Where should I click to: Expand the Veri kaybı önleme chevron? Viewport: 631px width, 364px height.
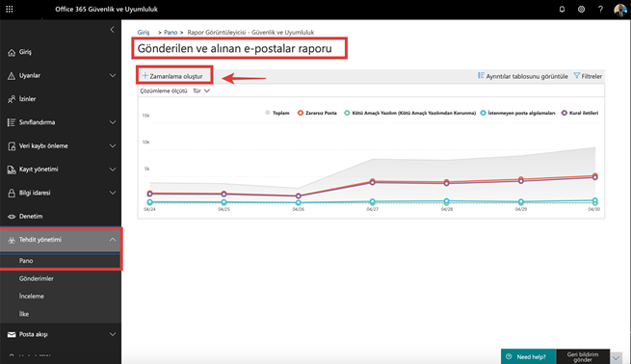pyautogui.click(x=113, y=146)
